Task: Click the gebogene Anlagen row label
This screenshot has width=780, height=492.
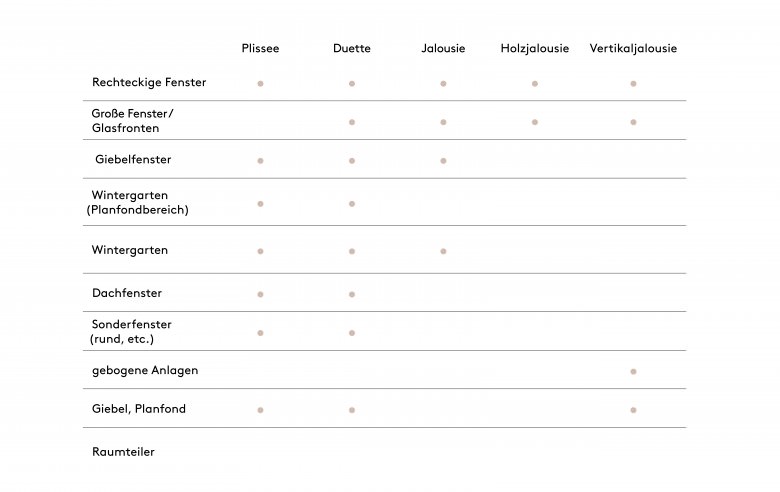Action: point(145,371)
